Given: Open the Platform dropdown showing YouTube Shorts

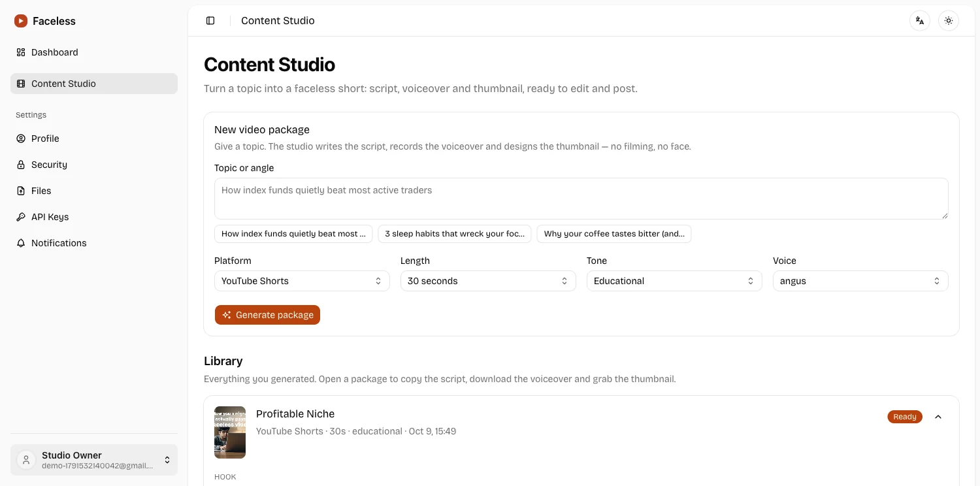Looking at the screenshot, I should tap(302, 281).
